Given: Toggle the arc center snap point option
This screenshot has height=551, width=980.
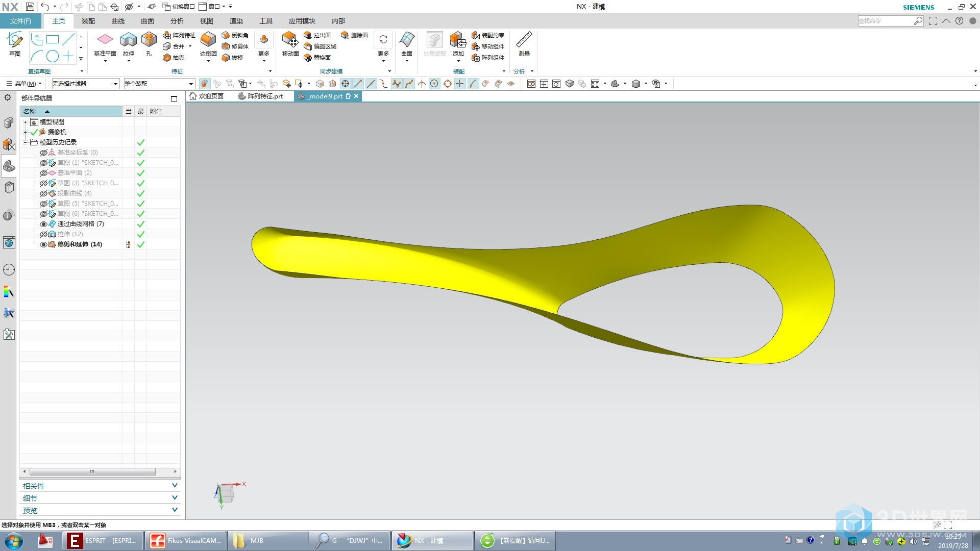Looking at the screenshot, I should tap(434, 84).
